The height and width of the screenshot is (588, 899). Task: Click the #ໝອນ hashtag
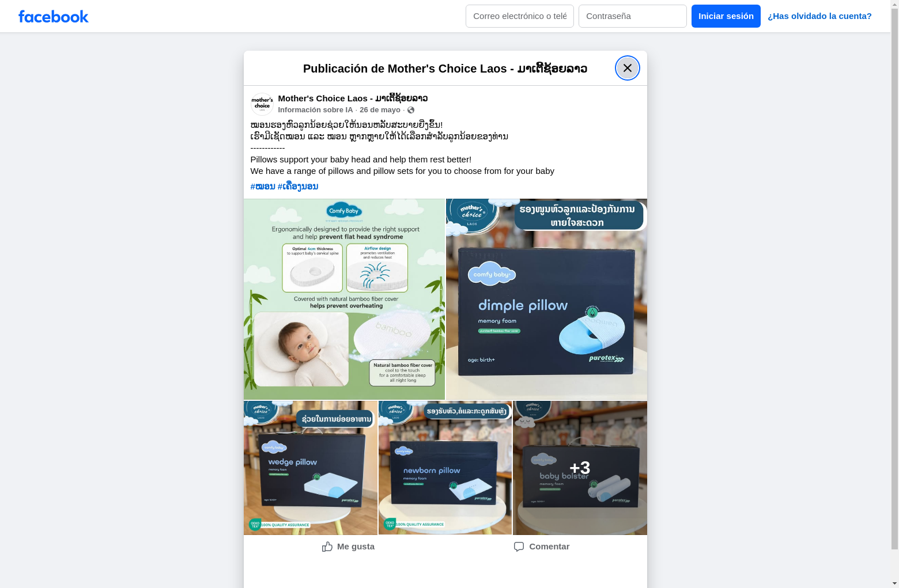(x=263, y=187)
